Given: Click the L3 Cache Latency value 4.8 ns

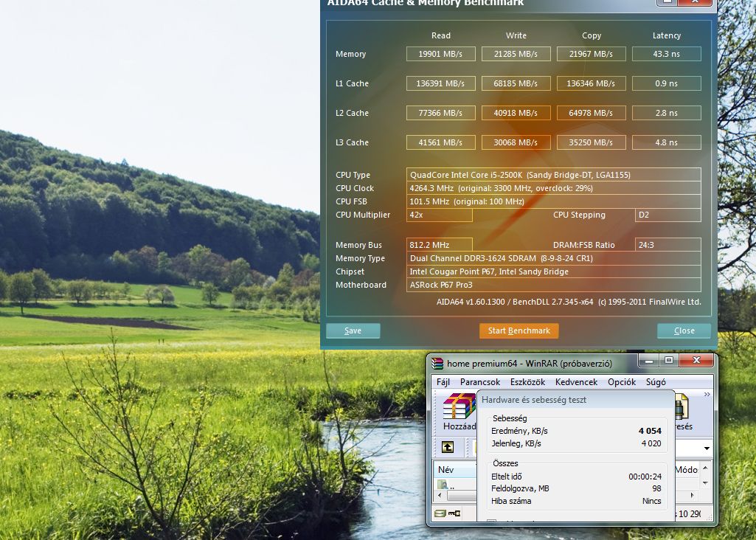Looking at the screenshot, I should click(666, 142).
